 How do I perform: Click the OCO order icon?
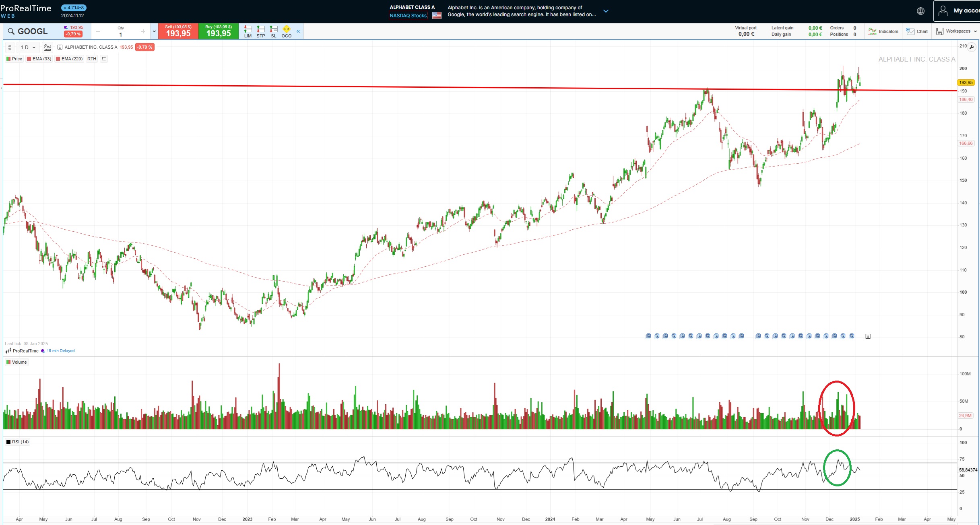coord(286,31)
